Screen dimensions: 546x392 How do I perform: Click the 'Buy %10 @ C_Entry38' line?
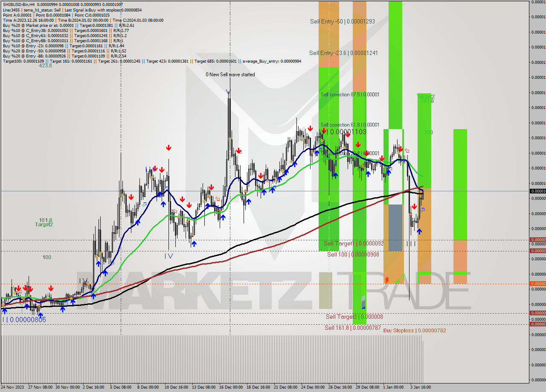pyautogui.click(x=66, y=30)
